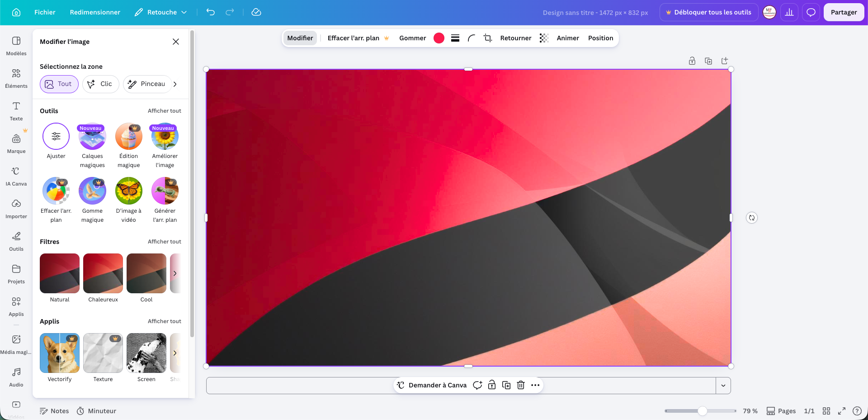This screenshot has width=868, height=420.
Task: Select the Clic zone option
Action: point(101,84)
